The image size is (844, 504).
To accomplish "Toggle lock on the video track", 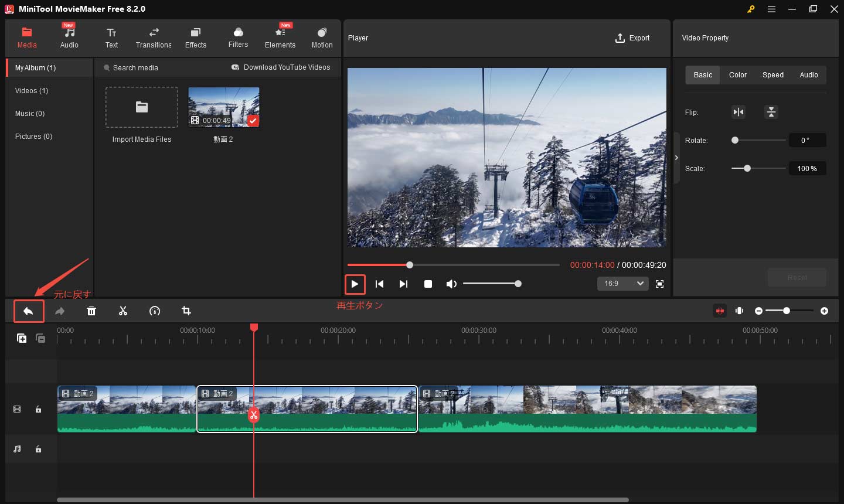I will [x=38, y=410].
